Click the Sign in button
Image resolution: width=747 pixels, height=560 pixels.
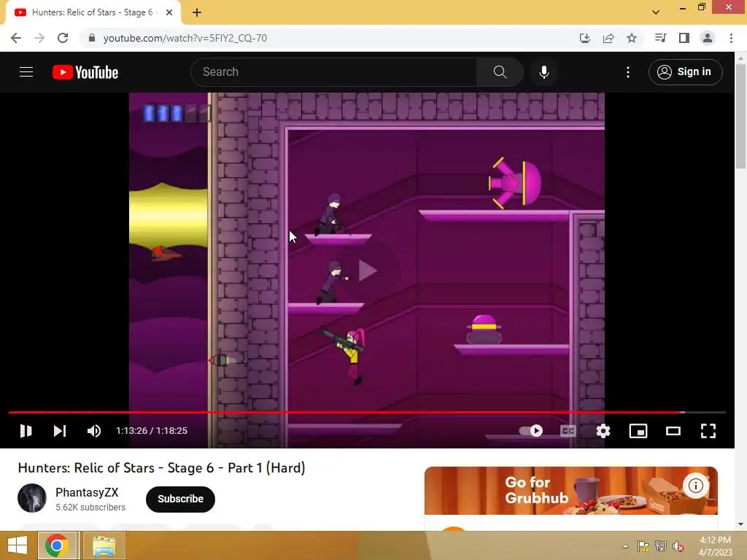coord(685,72)
